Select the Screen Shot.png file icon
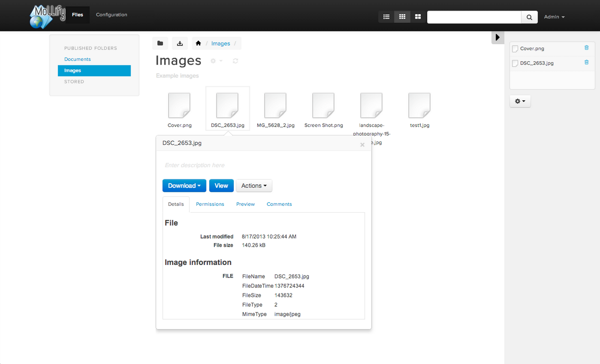The width and height of the screenshot is (600, 364). (x=323, y=105)
